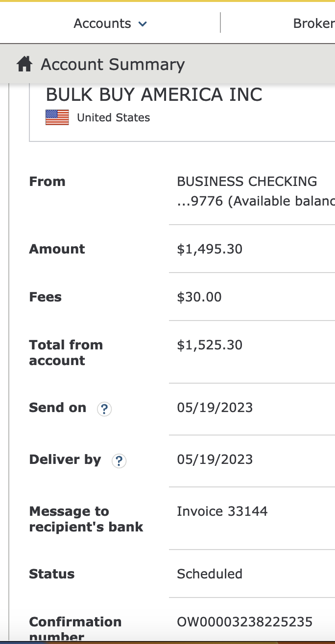Open the Broker menu item in top navigation
The image size is (335, 644).
click(x=313, y=23)
